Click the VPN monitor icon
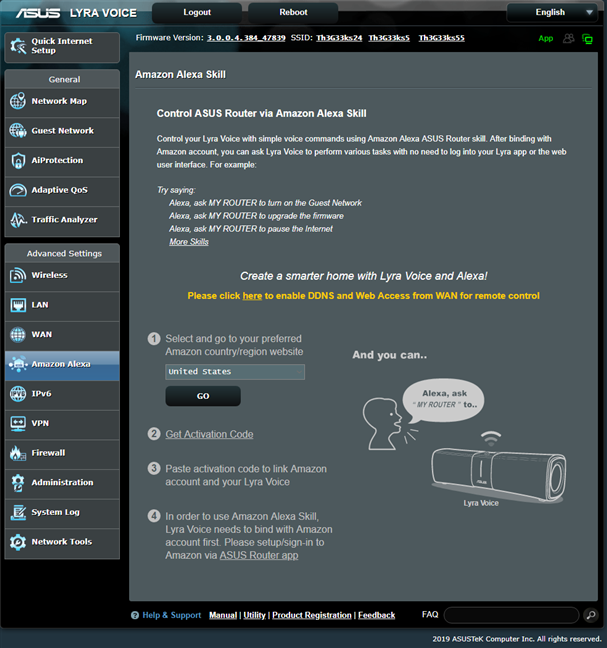 coord(18,424)
